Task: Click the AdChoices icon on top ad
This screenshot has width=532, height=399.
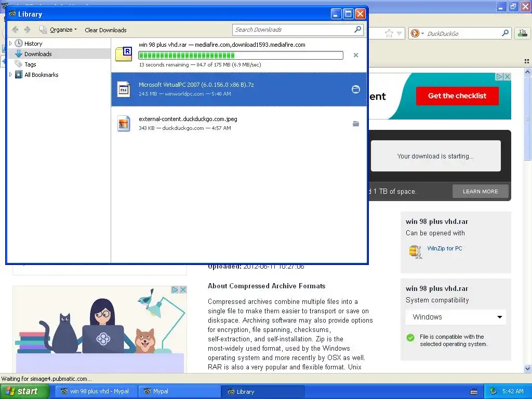Action: (x=499, y=77)
